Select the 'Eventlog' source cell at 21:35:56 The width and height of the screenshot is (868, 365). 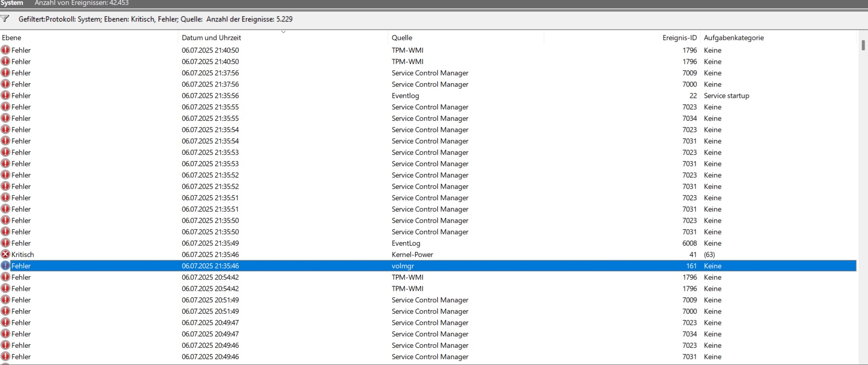405,96
